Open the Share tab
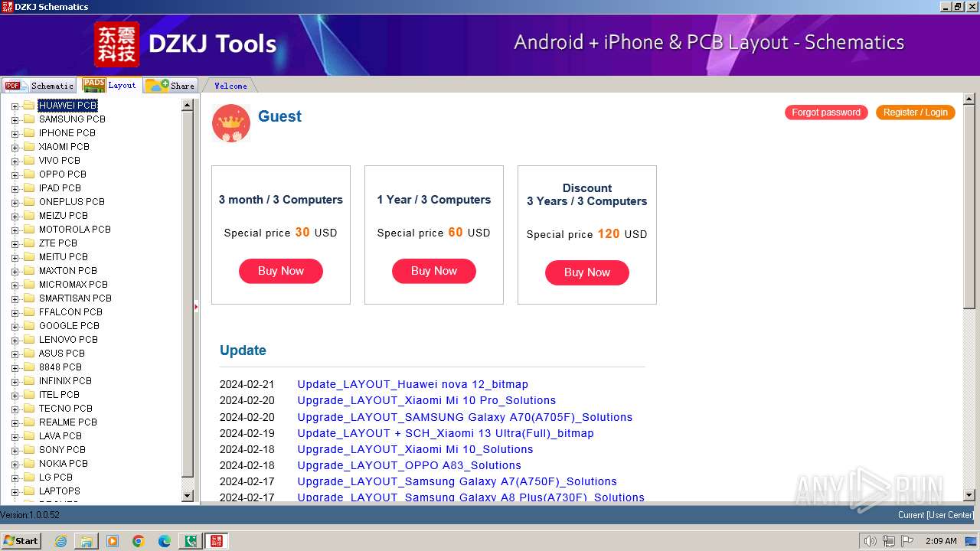 click(170, 86)
